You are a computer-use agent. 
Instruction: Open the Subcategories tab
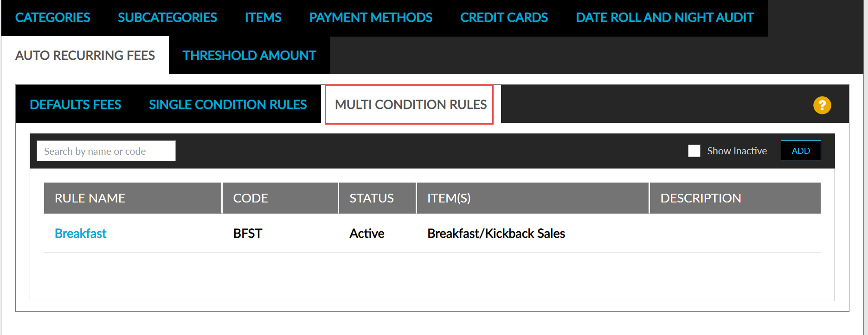(x=167, y=18)
